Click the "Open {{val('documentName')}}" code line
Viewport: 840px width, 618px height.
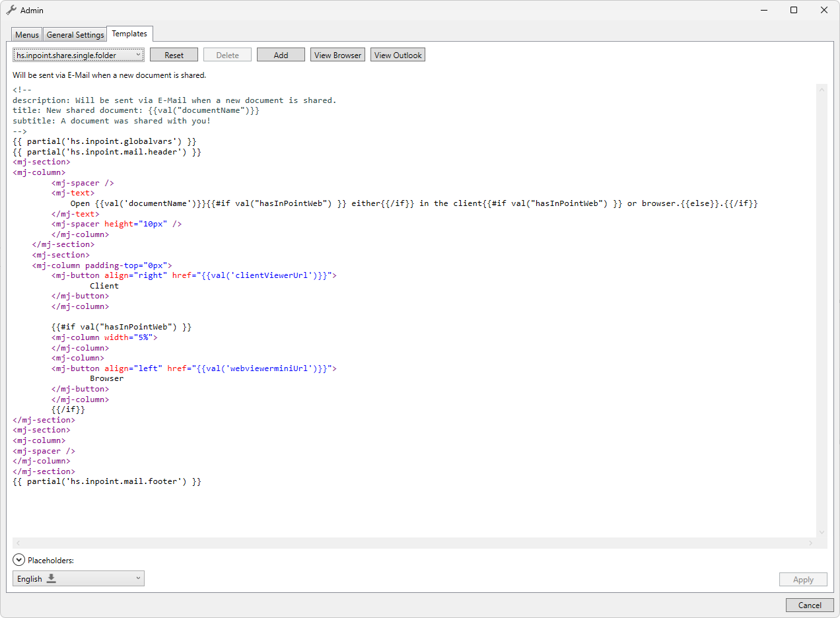pos(414,203)
